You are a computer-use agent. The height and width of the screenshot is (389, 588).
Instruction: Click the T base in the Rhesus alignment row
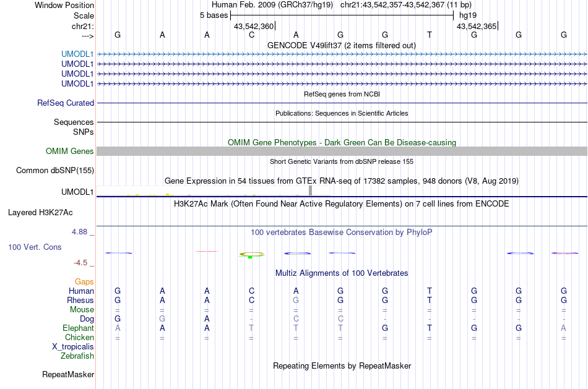coord(430,300)
